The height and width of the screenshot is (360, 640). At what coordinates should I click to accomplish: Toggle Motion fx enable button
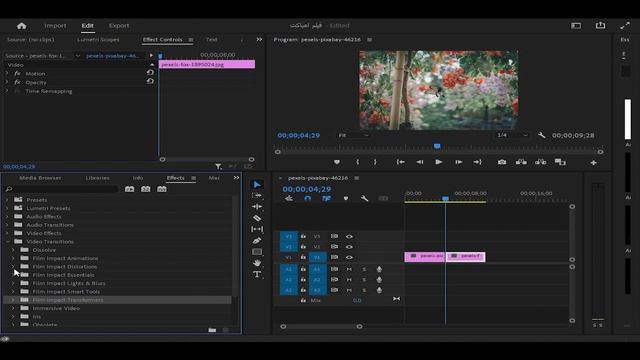(x=17, y=73)
